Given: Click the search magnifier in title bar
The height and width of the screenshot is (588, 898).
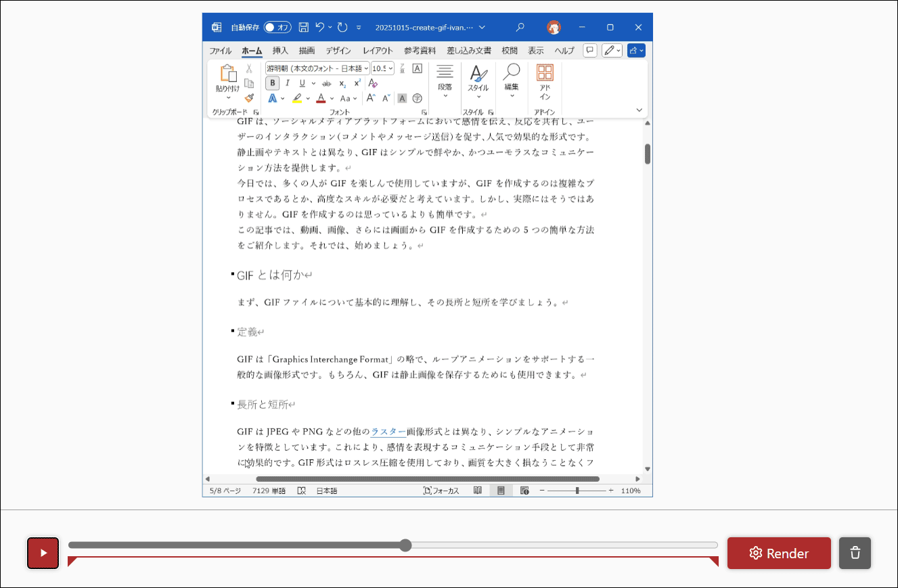Looking at the screenshot, I should tap(520, 28).
